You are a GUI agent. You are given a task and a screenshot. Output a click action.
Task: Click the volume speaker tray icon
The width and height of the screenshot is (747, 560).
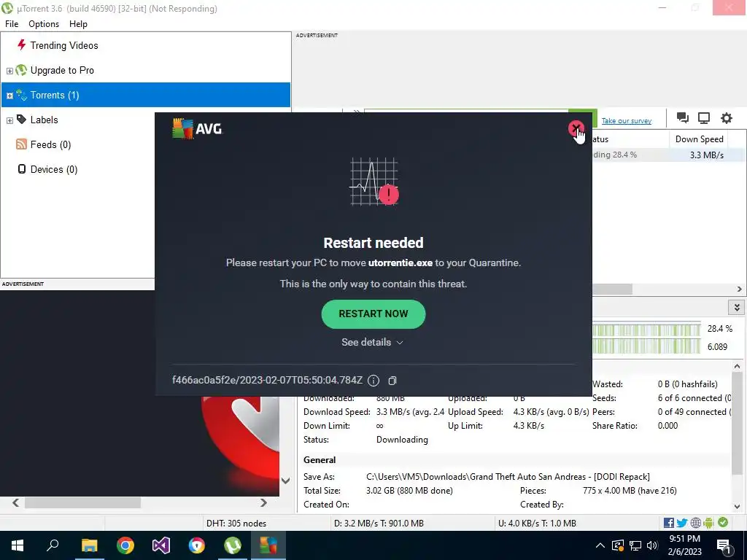[653, 545]
